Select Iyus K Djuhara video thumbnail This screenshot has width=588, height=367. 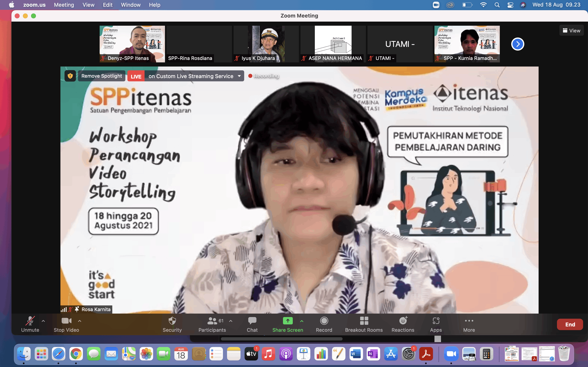pos(266,44)
